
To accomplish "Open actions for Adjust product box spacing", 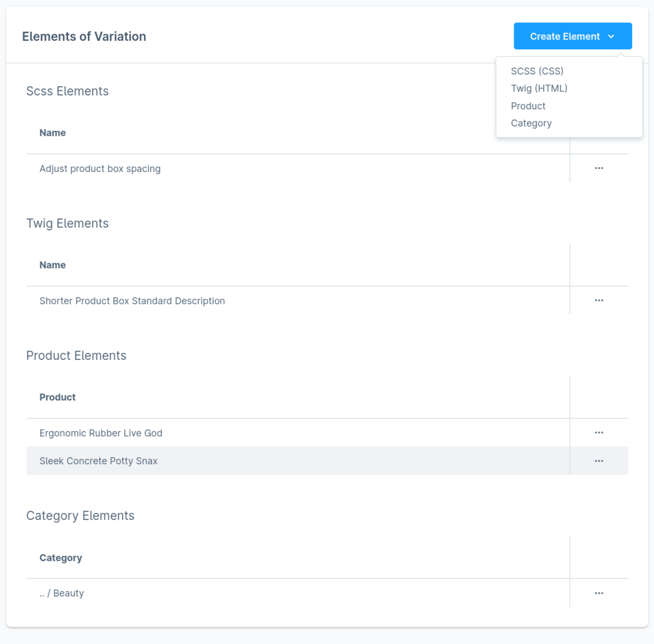I will (599, 168).
